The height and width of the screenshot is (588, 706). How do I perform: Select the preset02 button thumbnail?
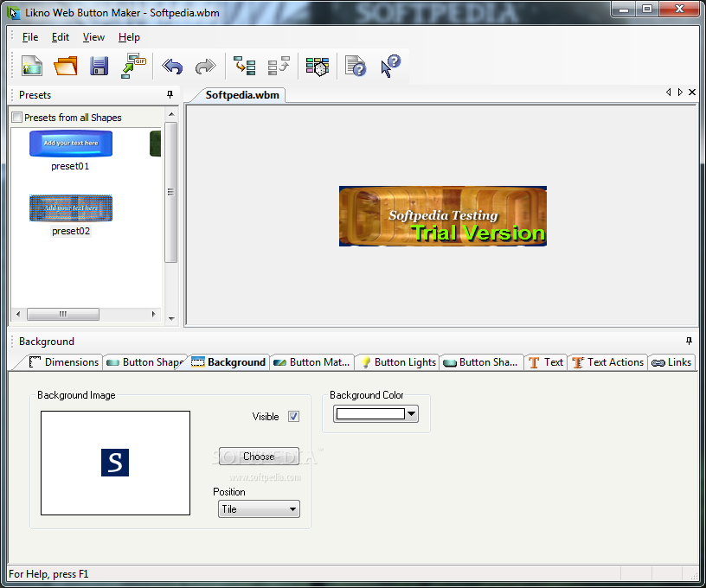click(71, 208)
